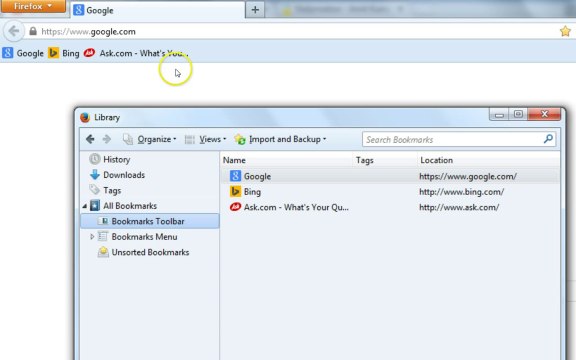Viewport: 576px width, 360px height.
Task: Click the Bing icon in bookmark list
Action: coord(235,191)
